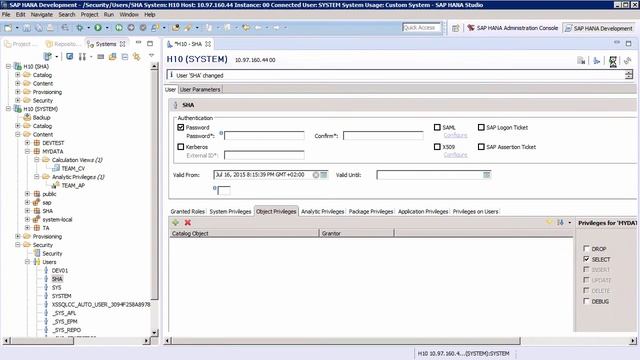Click the green plus add privilege icon
This screenshot has height=360, width=640.
[176, 222]
